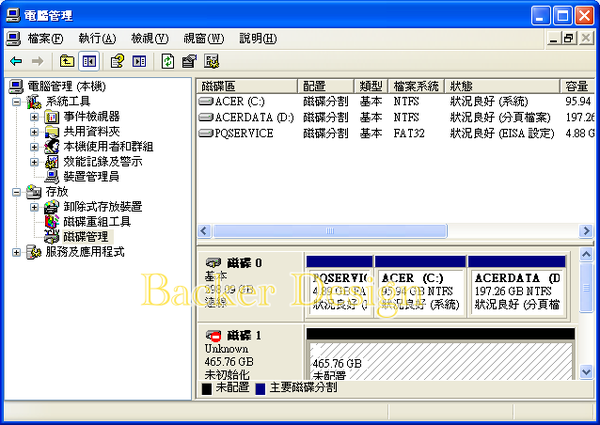600x425 pixels.
Task: Click the 磁碟 1 uninitialized disk icon
Action: [x=214, y=336]
